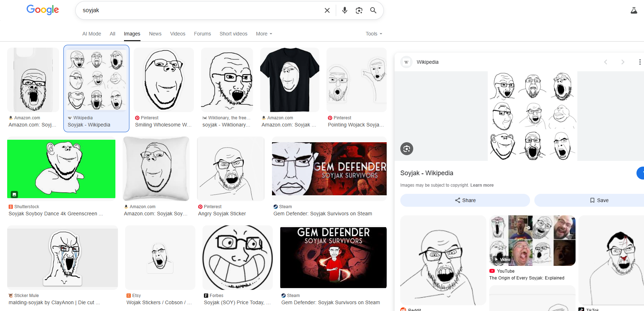
Task: Go to previous image in preview panel
Action: (x=606, y=62)
